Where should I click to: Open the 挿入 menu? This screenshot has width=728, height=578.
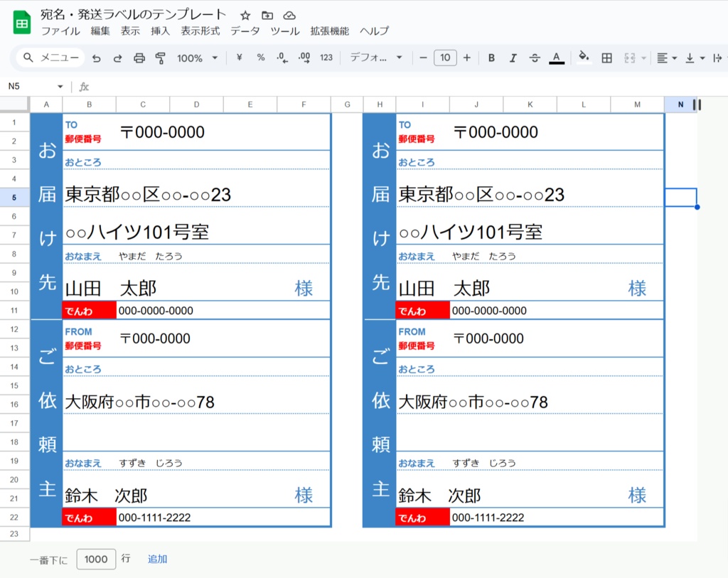161,31
